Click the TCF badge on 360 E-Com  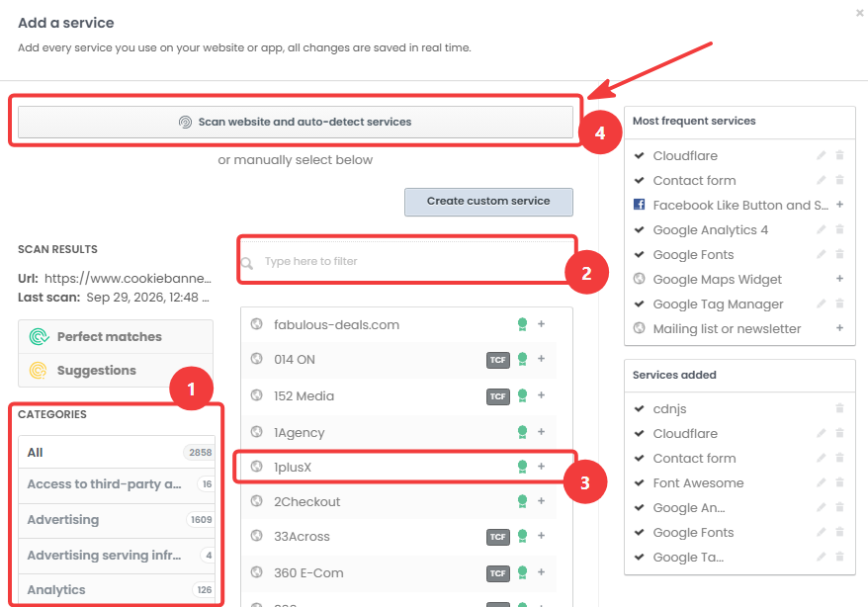tap(498, 573)
